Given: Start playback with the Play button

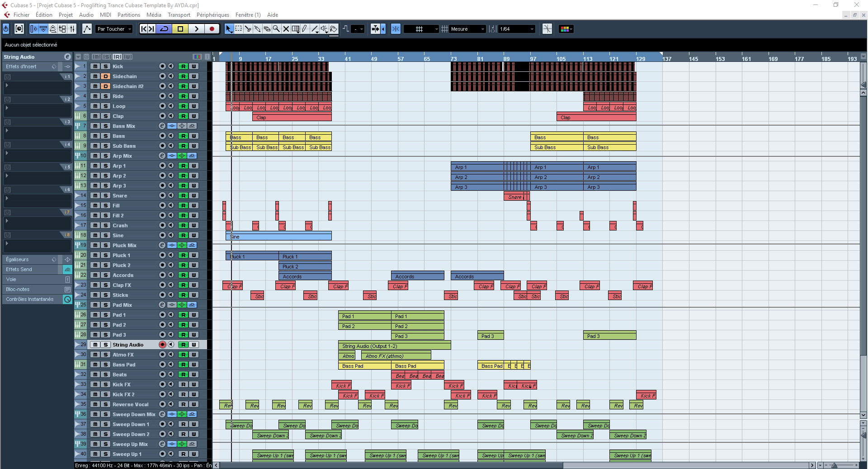Looking at the screenshot, I should point(196,29).
